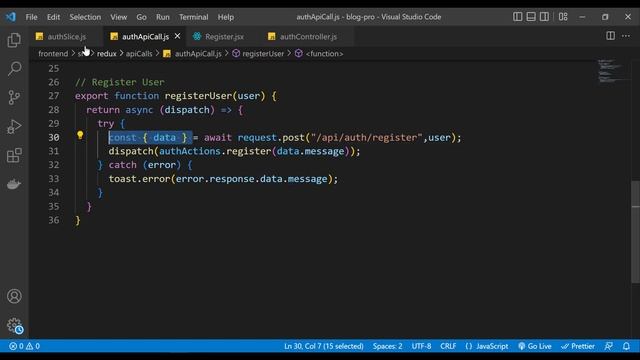640x360 pixels.
Task: Change encoding via UTF-8 entry
Action: coord(421,346)
